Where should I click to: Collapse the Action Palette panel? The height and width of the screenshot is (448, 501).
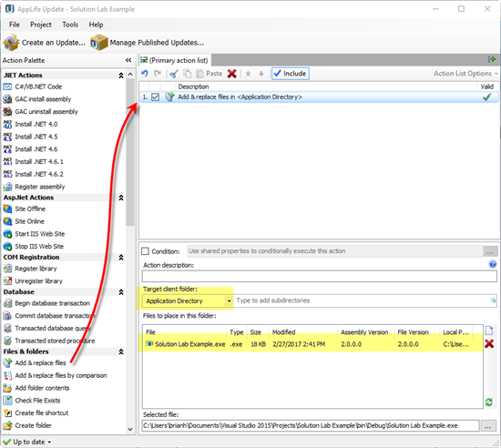pyautogui.click(x=128, y=60)
